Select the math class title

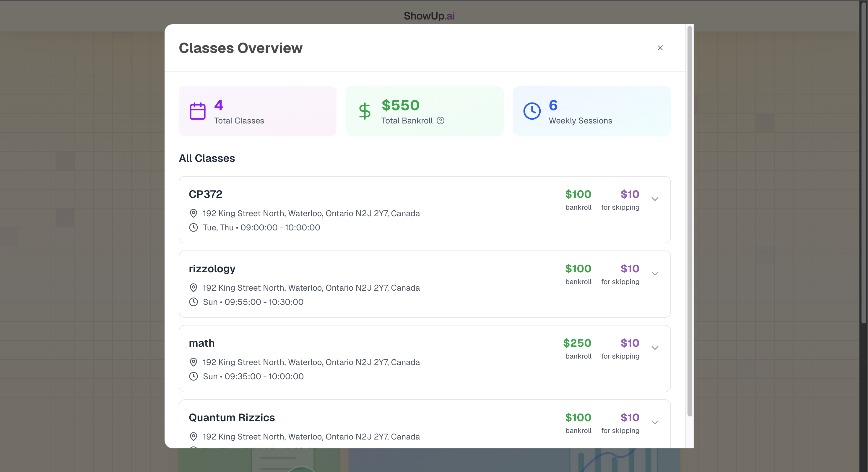(201, 343)
